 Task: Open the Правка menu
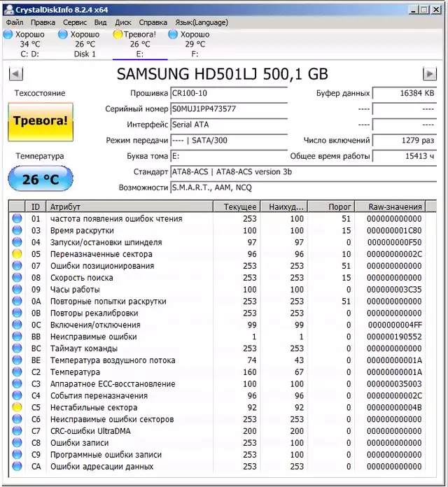tap(43, 22)
